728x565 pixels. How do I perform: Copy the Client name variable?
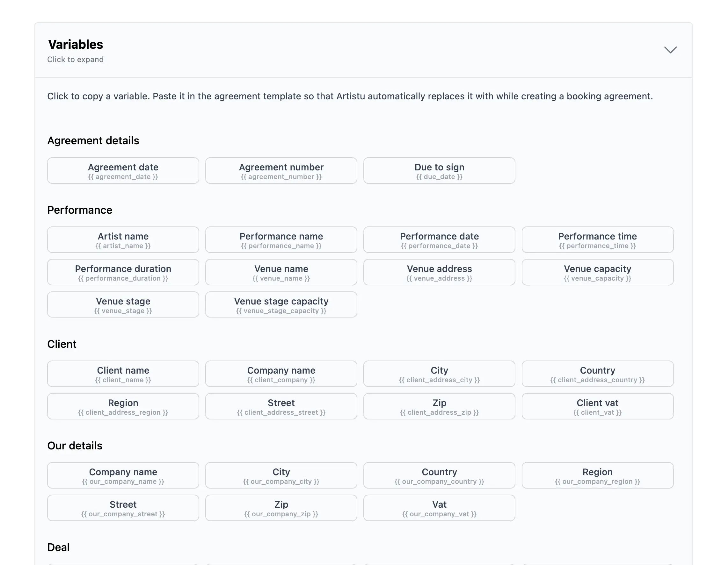click(123, 374)
